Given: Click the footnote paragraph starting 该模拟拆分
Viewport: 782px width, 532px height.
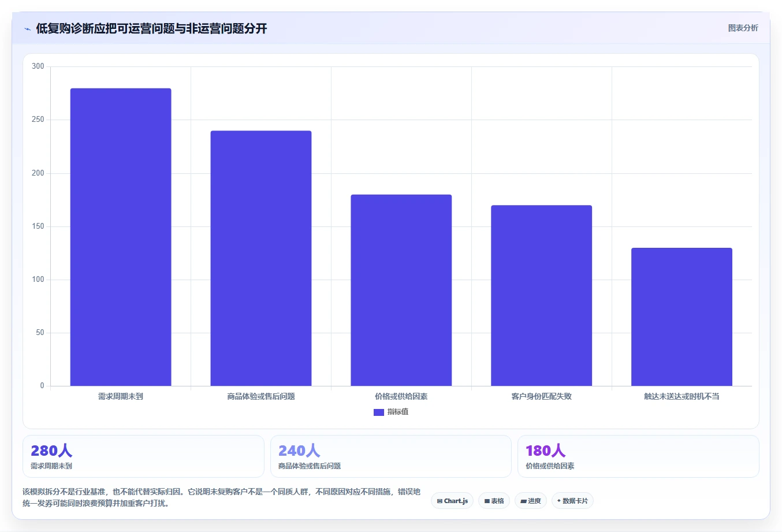Looking at the screenshot, I should [x=222, y=497].
